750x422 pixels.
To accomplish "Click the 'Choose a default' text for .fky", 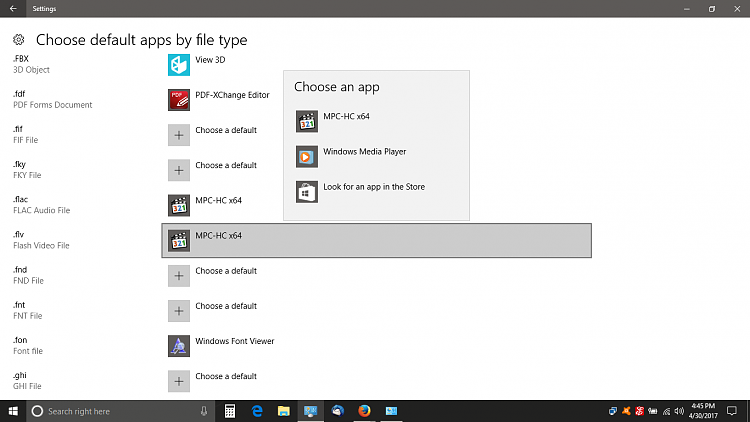I will click(226, 165).
